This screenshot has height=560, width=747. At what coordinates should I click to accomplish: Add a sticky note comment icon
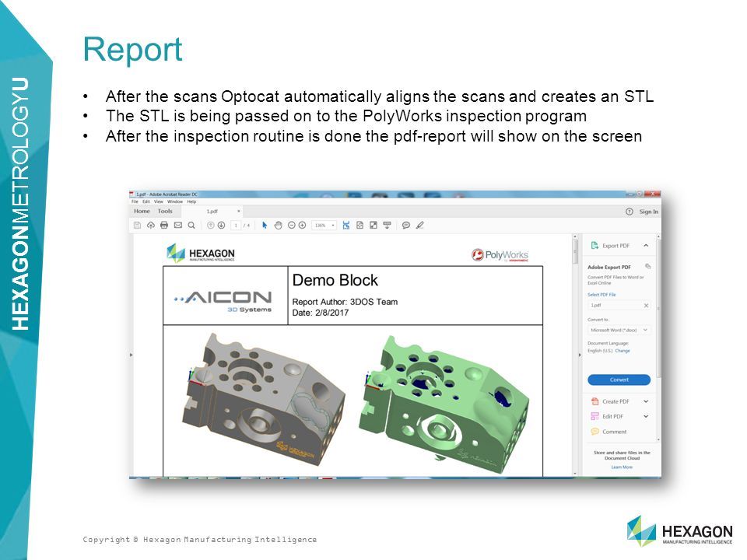406,226
